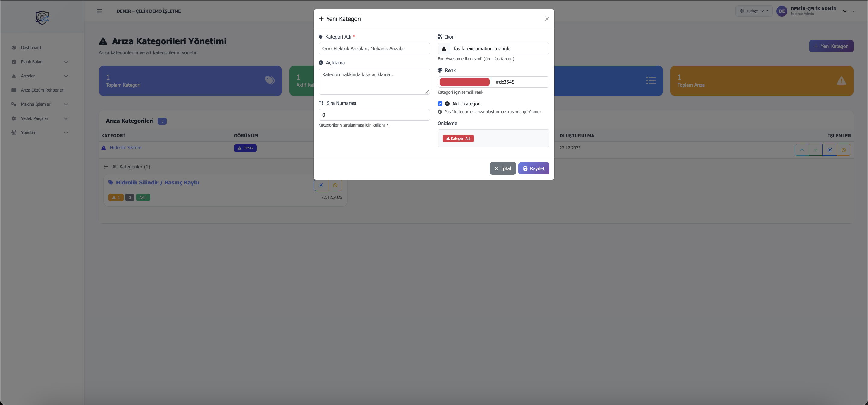Click the edit icon for Hidrolik Sistem row
The image size is (868, 405).
tap(830, 150)
